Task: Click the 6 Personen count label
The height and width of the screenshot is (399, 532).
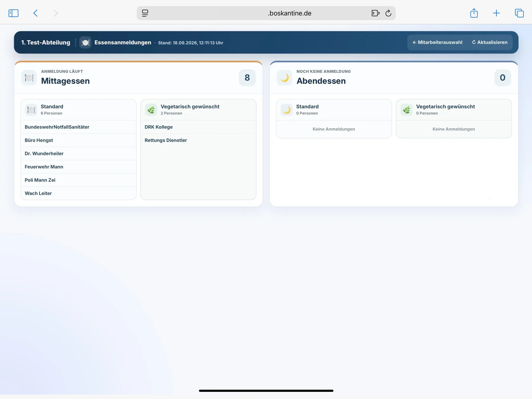Action: point(51,113)
